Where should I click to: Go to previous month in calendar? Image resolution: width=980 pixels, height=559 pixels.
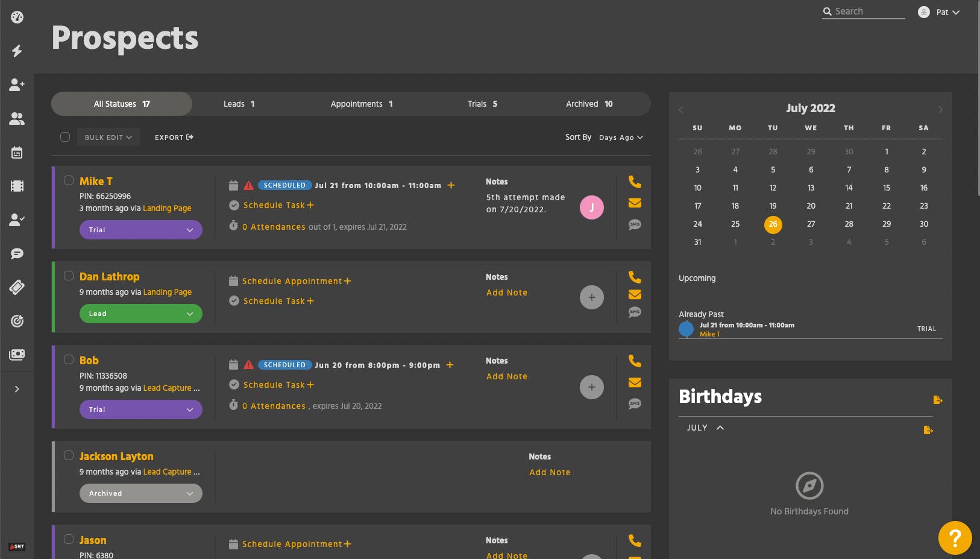click(x=681, y=110)
